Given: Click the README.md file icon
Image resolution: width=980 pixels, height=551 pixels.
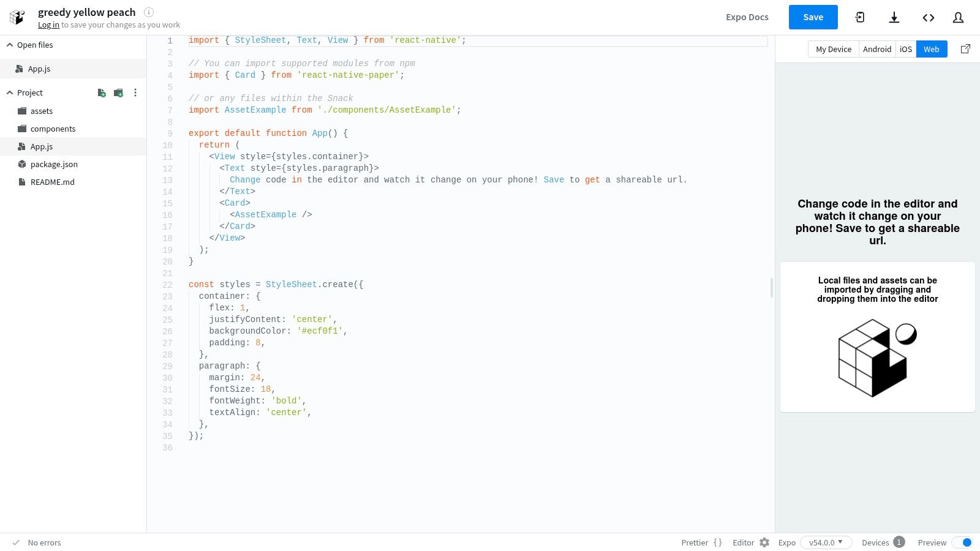Looking at the screenshot, I should coord(22,182).
